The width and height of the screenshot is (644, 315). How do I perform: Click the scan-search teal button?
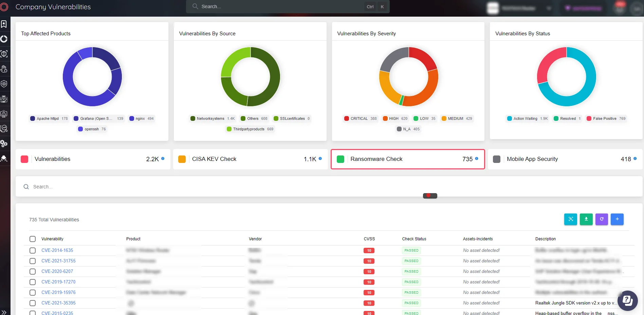click(571, 219)
